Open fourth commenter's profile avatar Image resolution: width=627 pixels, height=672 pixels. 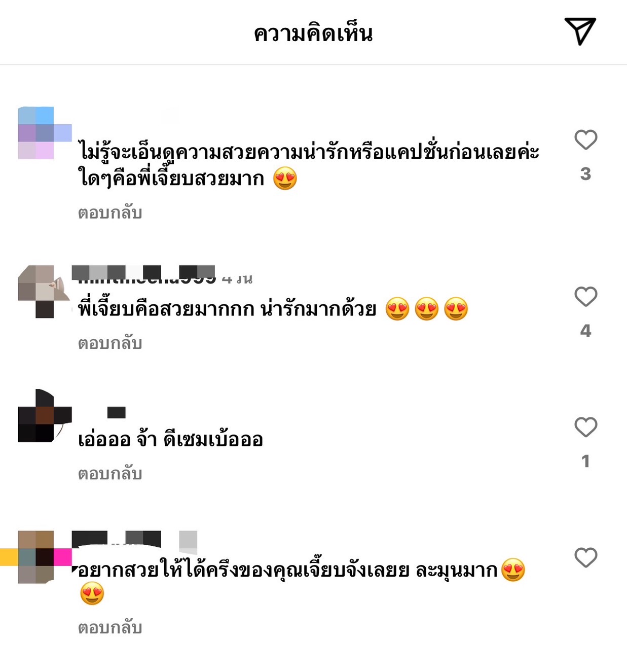point(45,557)
